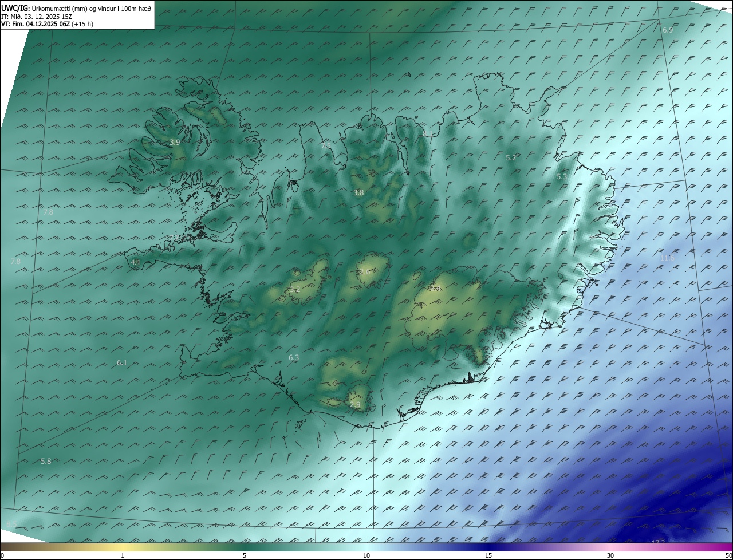Click the 5.3 value label
The height and width of the screenshot is (560, 733).
tap(562, 177)
